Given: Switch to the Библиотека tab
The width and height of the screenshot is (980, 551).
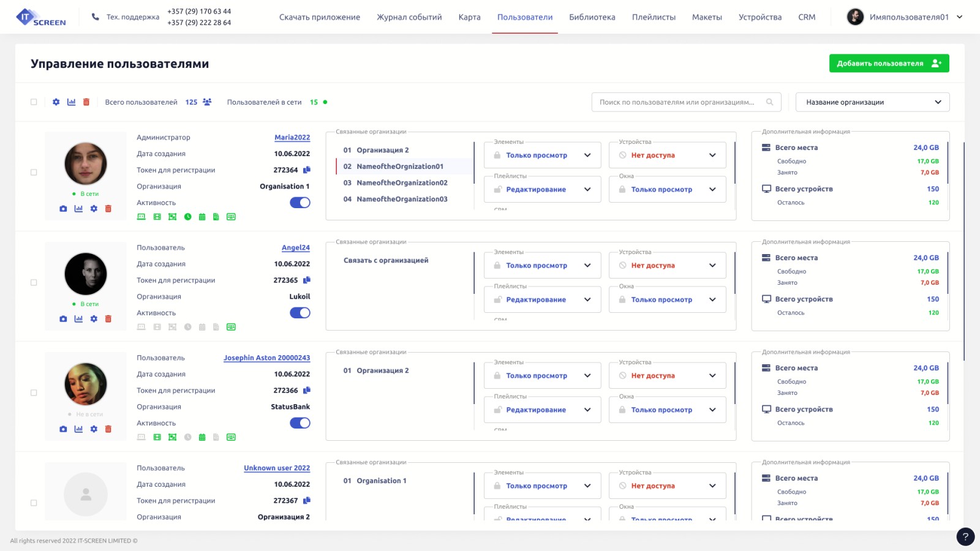Looking at the screenshot, I should tap(592, 17).
